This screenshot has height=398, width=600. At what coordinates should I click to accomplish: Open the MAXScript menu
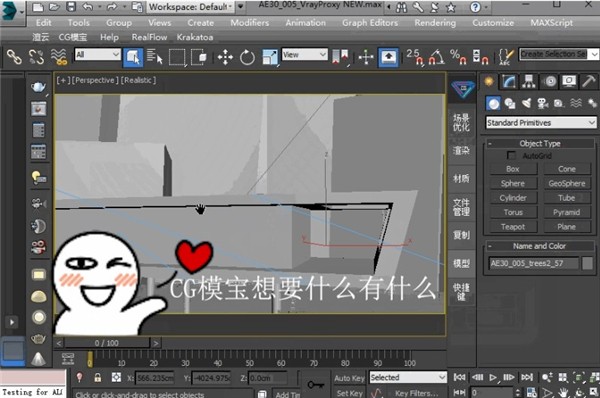551,23
